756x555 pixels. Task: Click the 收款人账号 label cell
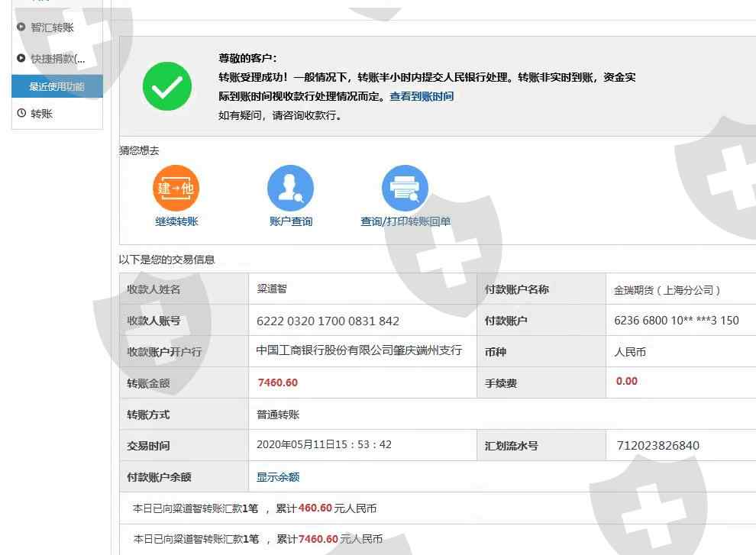point(184,320)
